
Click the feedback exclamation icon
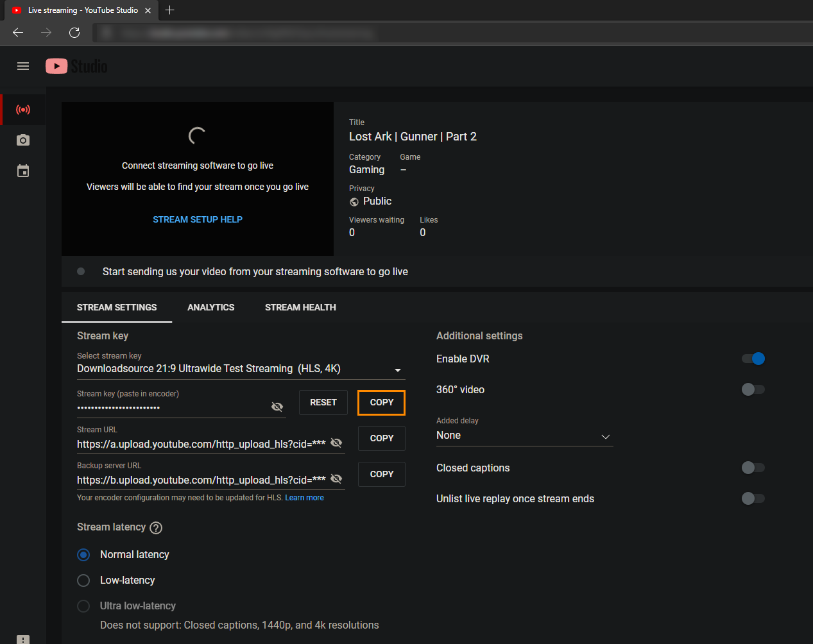[x=23, y=639]
